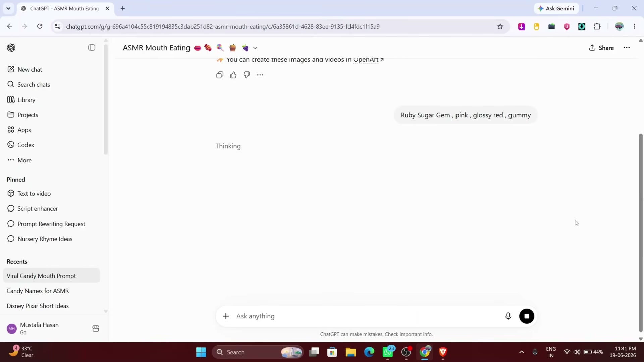Click the taskbar Search box
Viewport: 644px width, 362px height.
click(258, 352)
